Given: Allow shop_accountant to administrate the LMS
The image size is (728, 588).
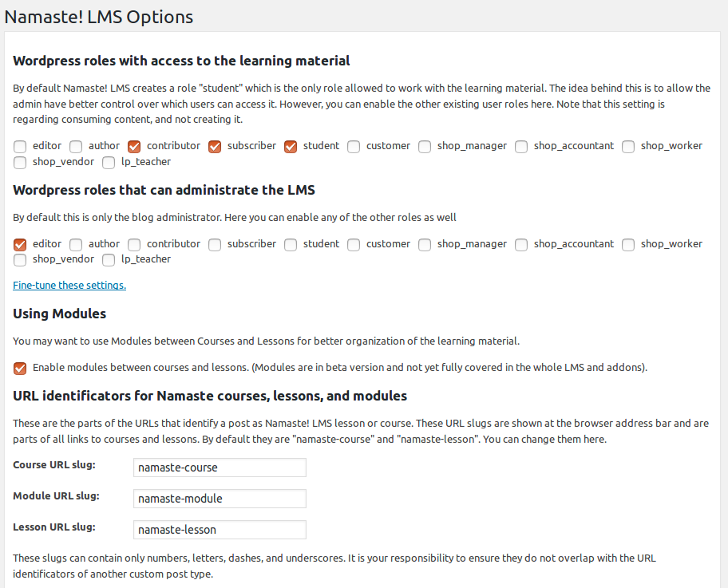Looking at the screenshot, I should tap(521, 245).
